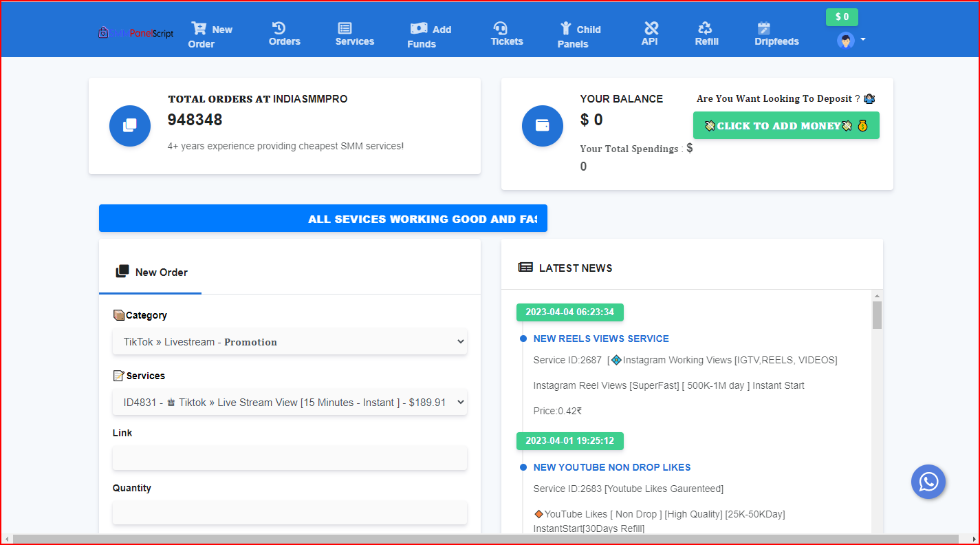Select the New Order tab
Viewport: 980px width, 545px height.
tap(151, 272)
